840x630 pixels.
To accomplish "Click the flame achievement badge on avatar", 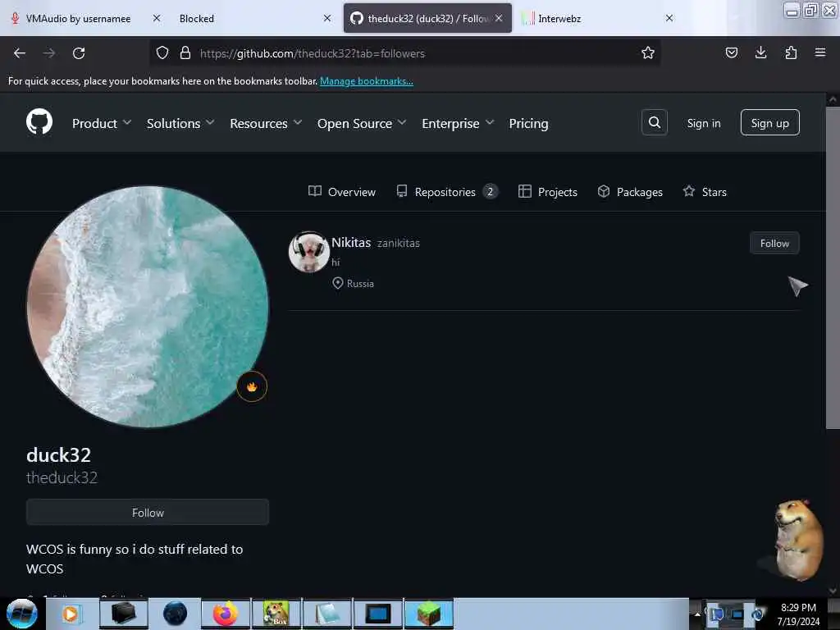I will point(252,386).
